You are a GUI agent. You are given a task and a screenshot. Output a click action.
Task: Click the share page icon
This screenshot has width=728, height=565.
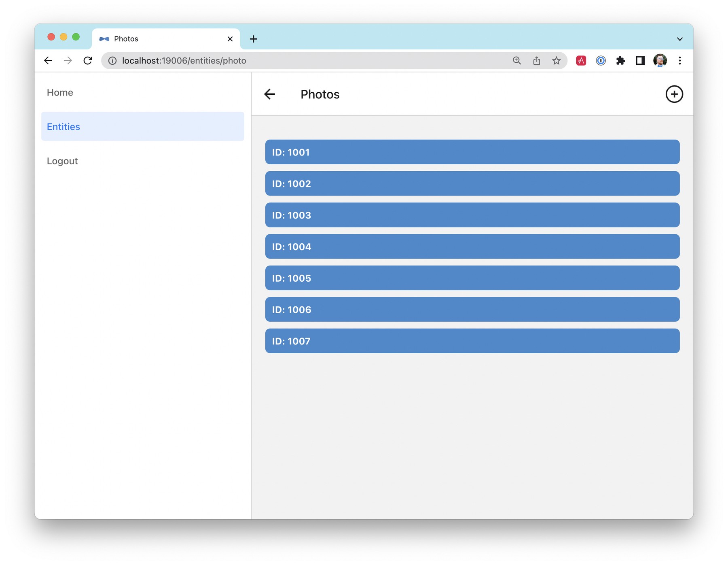click(x=536, y=61)
